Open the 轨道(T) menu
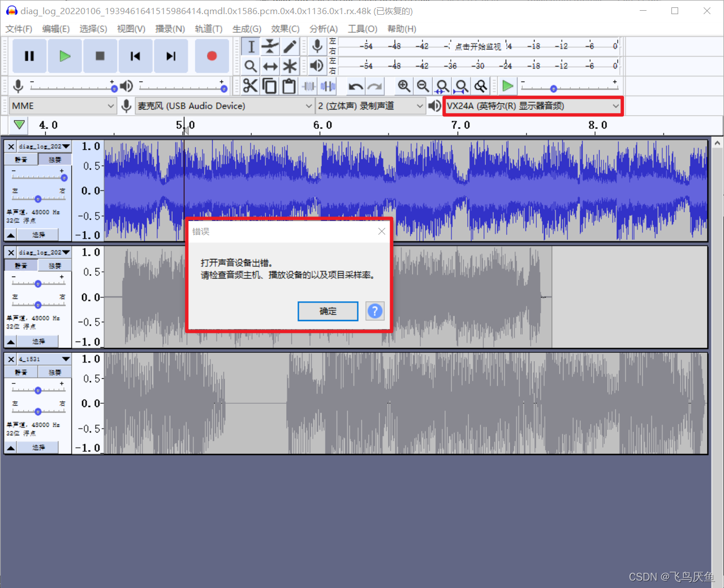This screenshot has height=588, width=724. coord(209,29)
